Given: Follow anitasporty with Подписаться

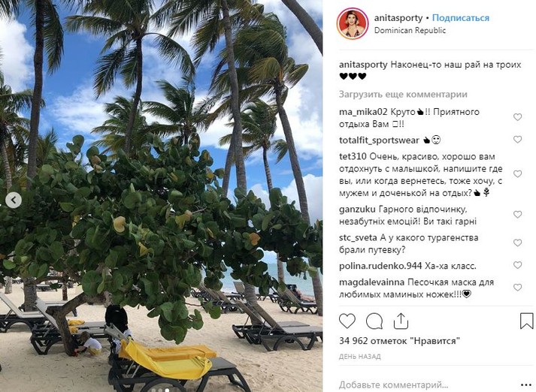Looking at the screenshot, I should [461, 18].
